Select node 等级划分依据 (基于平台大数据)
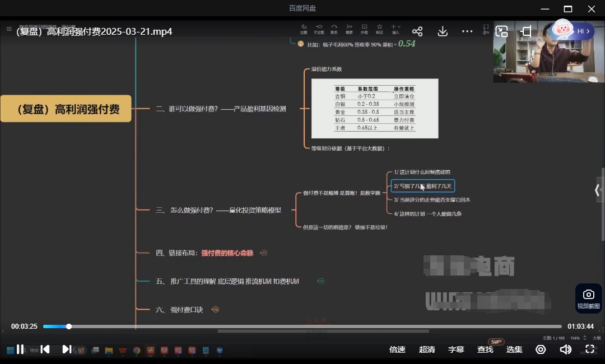Screen dimensions: 605x364 click(350, 148)
